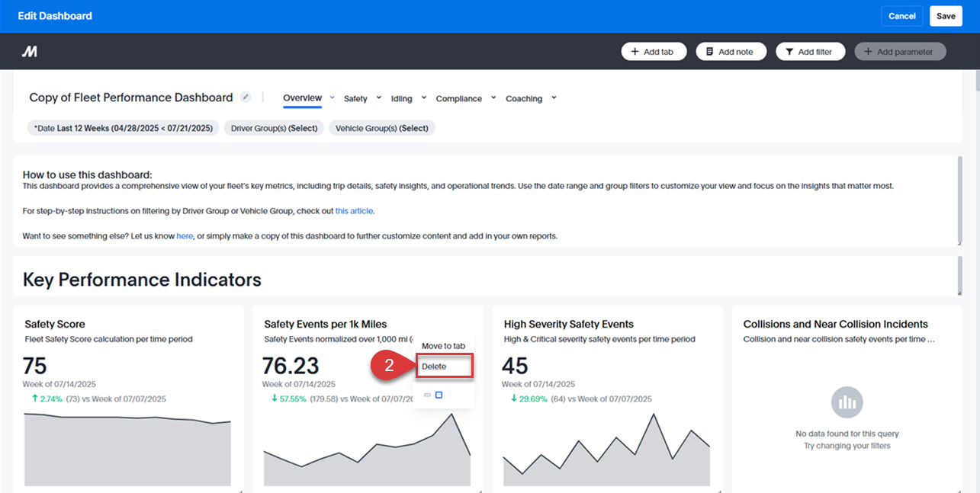Click the resize corner of Safety Score tile

[239, 490]
